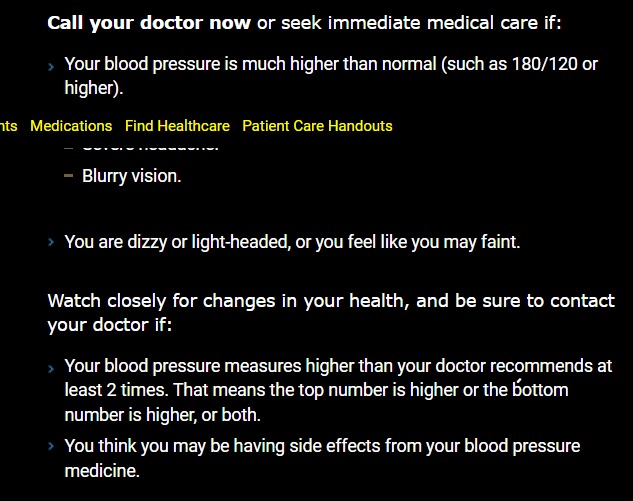Click the partially visible nav link at far left

8,126
